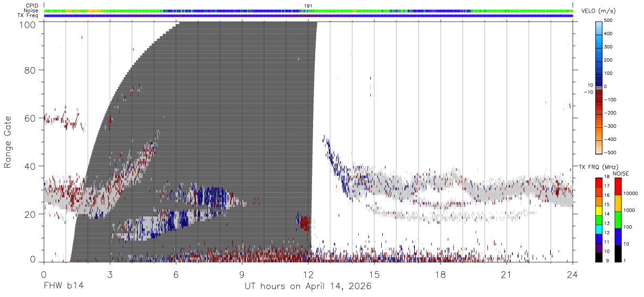The image size is (644, 297).
Task: Click the 3 tick on UT hours axis
Action: [110, 274]
